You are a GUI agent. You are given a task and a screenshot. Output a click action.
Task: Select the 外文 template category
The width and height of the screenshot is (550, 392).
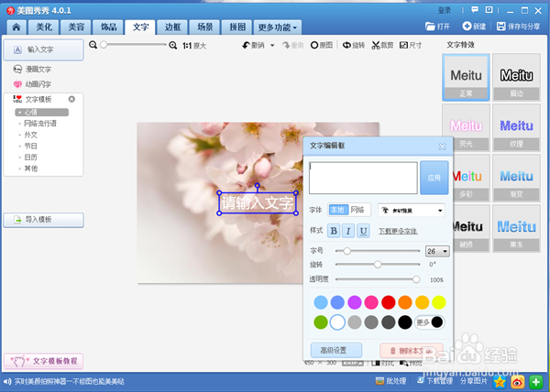(30, 135)
